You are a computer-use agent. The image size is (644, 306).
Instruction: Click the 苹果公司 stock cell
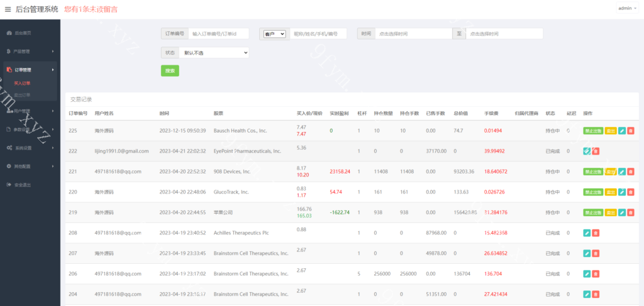pyautogui.click(x=223, y=212)
